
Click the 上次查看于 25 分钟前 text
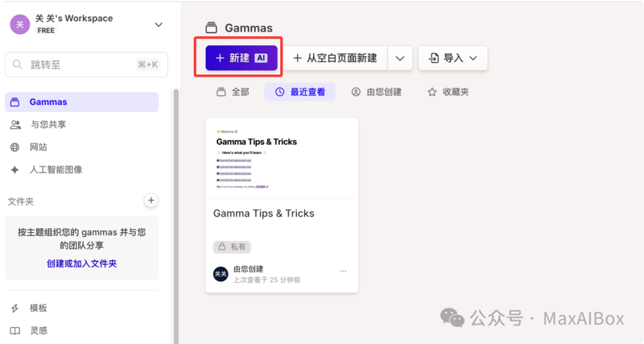point(267,280)
